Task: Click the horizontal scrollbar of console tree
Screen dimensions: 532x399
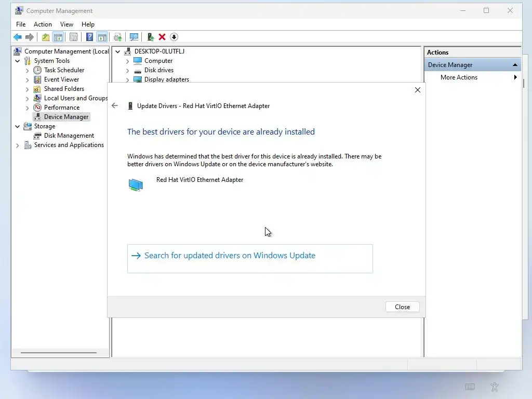Action: [58, 353]
